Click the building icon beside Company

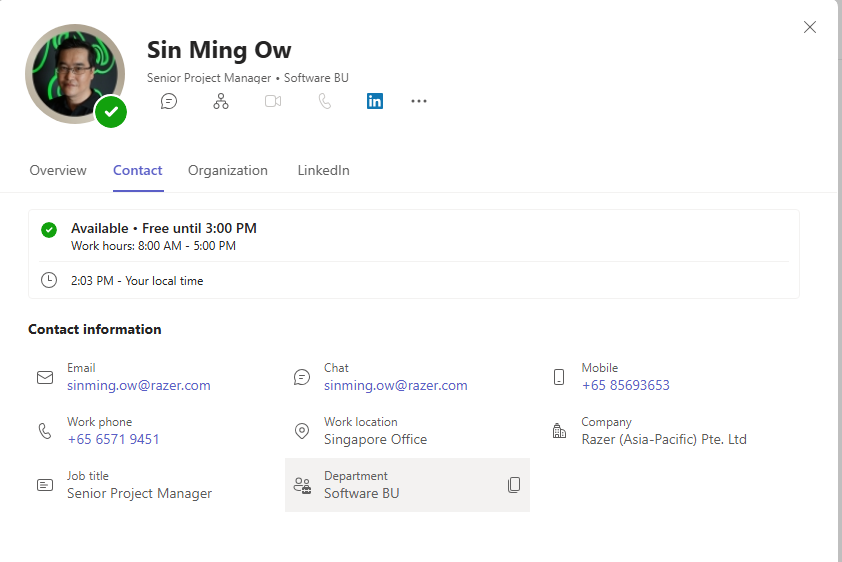(559, 430)
